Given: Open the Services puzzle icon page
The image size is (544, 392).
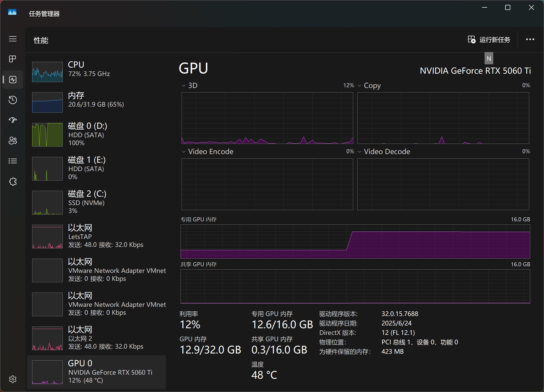Looking at the screenshot, I should [x=13, y=182].
